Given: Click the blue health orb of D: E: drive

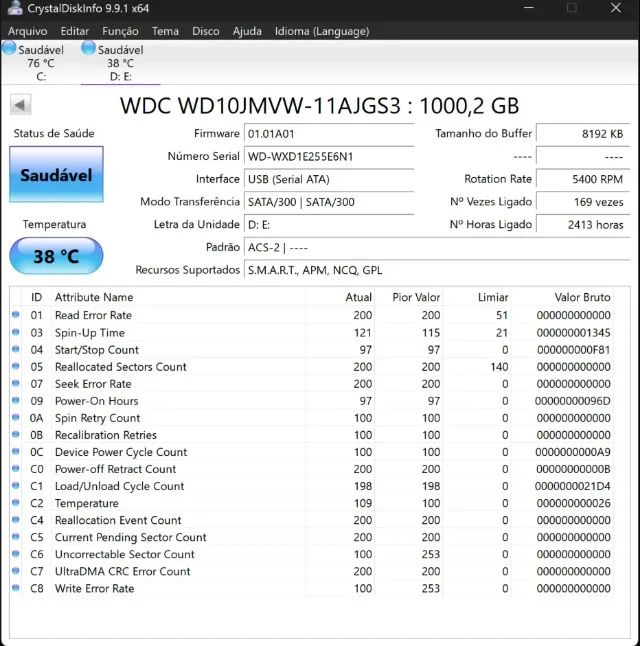Looking at the screenshot, I should tap(88, 48).
